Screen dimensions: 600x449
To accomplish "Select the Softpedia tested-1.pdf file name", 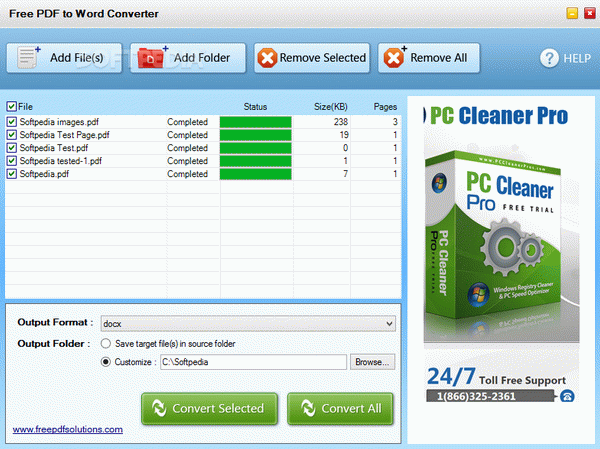I will 60,161.
